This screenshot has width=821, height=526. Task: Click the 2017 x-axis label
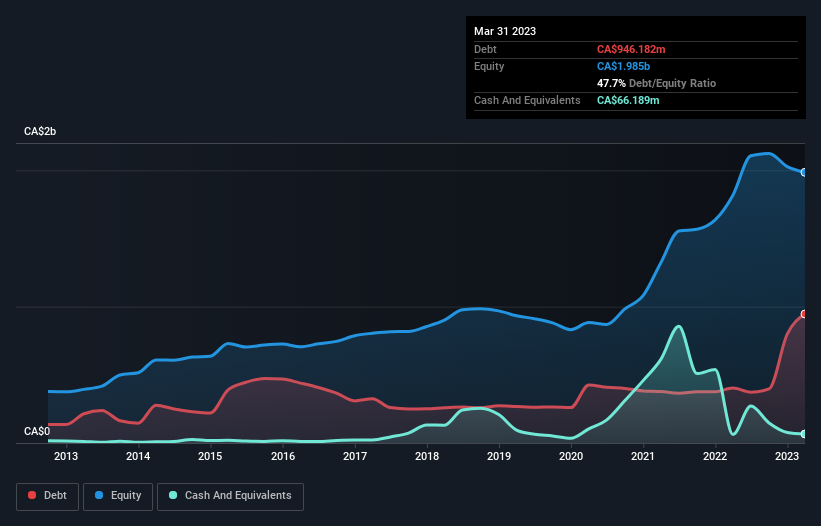355,456
